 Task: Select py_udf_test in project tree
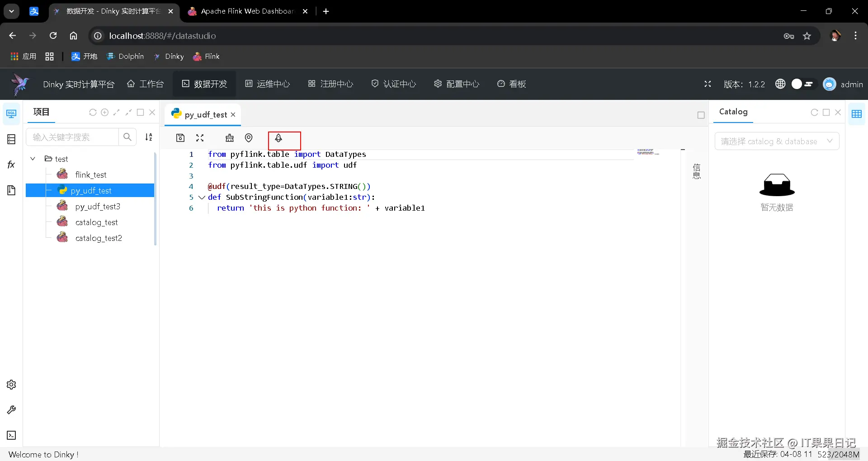[x=90, y=191]
